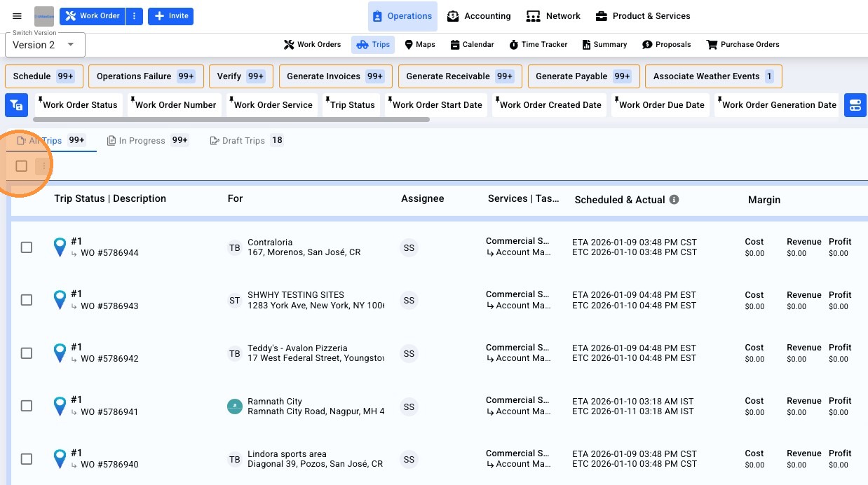868x485 pixels.
Task: Click the Ramnath City site avatar
Action: 235,407
